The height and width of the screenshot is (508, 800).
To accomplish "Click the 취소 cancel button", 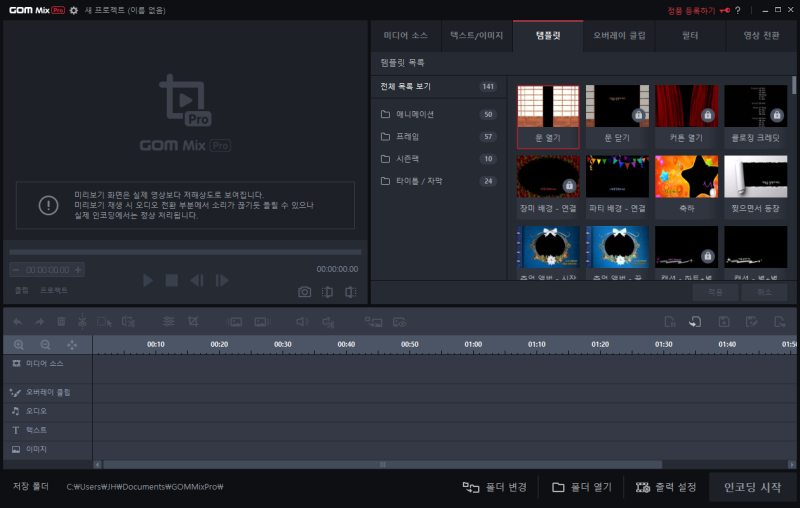I will pos(764,292).
